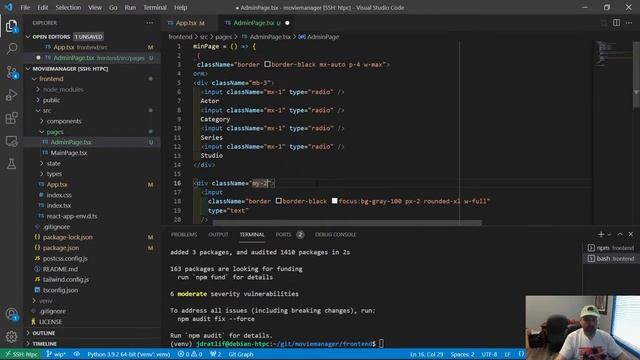The width and height of the screenshot is (640, 360).
Task: Change LF end of line sequence
Action: point(507,354)
